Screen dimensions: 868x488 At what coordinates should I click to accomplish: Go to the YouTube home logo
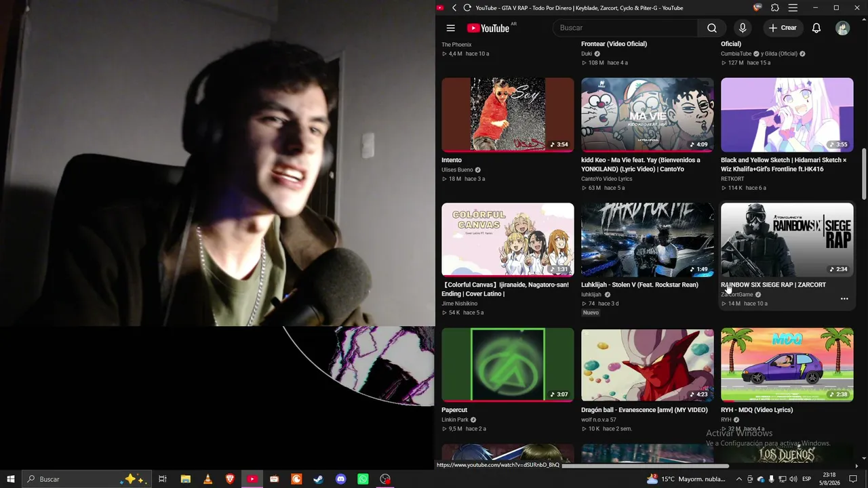(488, 28)
